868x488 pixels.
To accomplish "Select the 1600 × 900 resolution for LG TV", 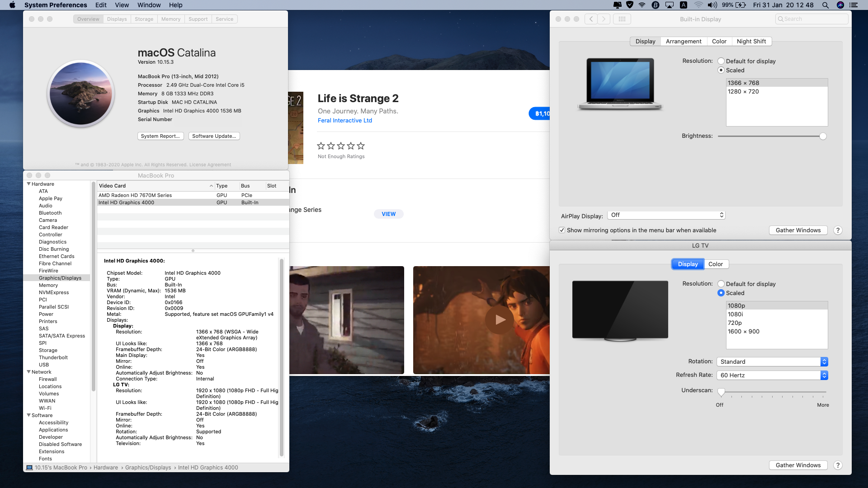I will point(777,332).
